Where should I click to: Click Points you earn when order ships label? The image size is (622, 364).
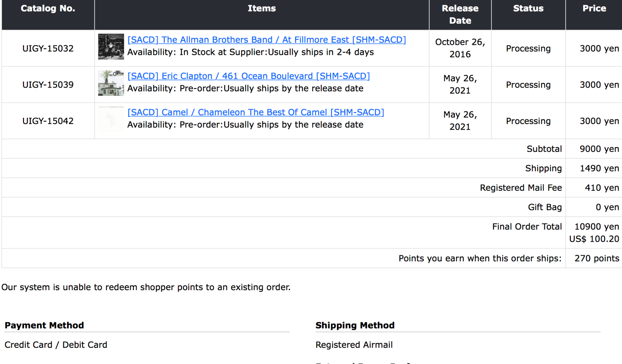[480, 259]
